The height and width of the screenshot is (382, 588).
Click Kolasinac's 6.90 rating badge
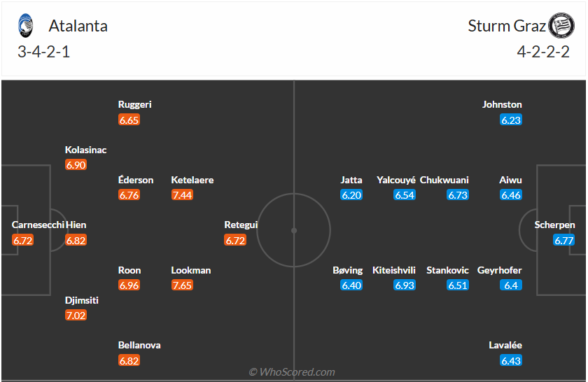pyautogui.click(x=76, y=165)
